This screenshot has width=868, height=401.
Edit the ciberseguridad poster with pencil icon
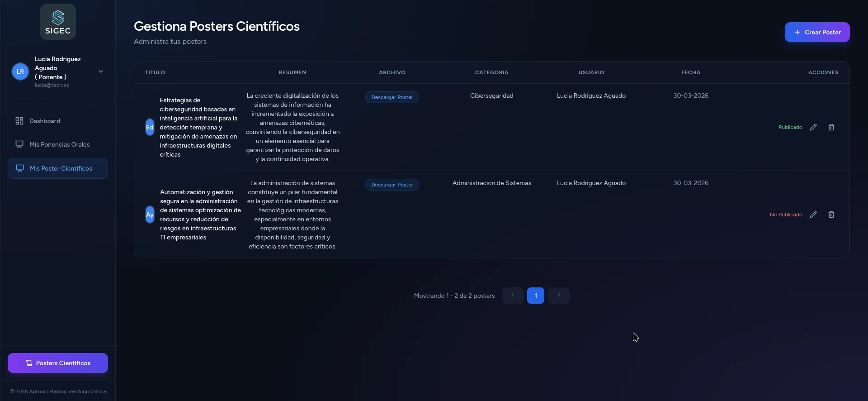[x=813, y=127]
